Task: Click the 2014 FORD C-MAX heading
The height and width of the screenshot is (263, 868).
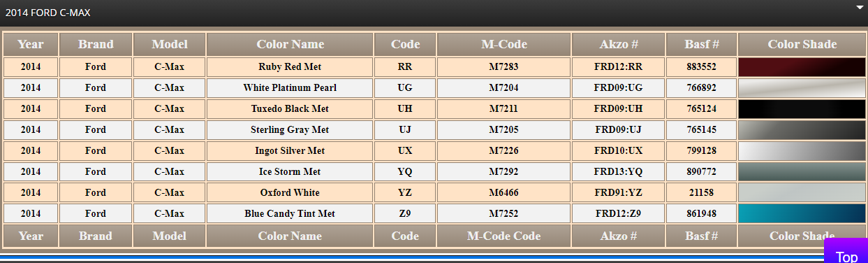Action: 47,13
